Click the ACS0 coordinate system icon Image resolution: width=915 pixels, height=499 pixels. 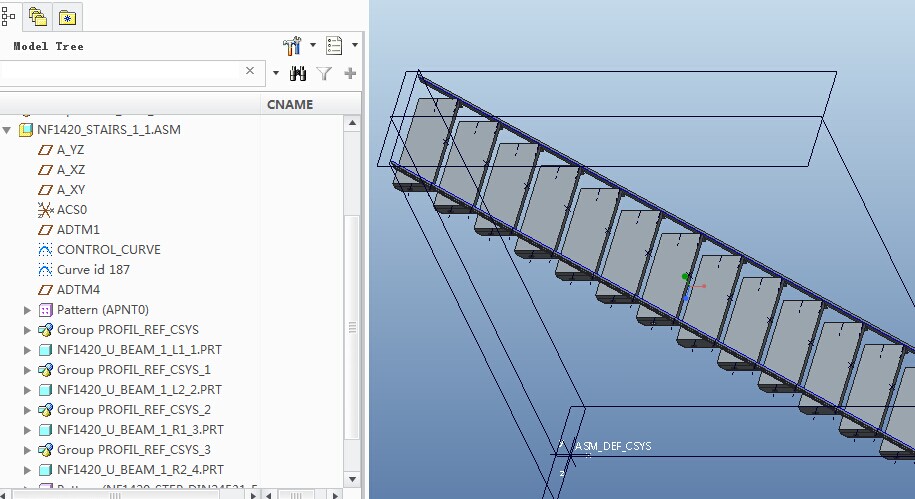coord(45,210)
